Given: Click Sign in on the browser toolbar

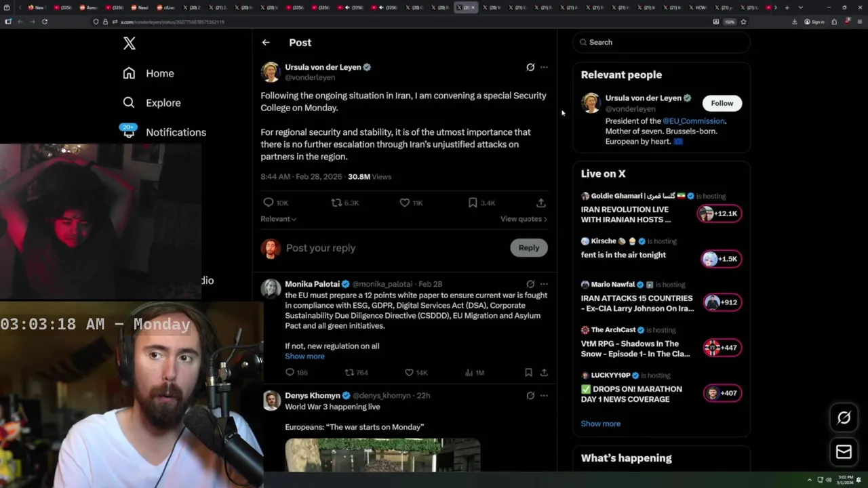Looking at the screenshot, I should pyautogui.click(x=814, y=22).
